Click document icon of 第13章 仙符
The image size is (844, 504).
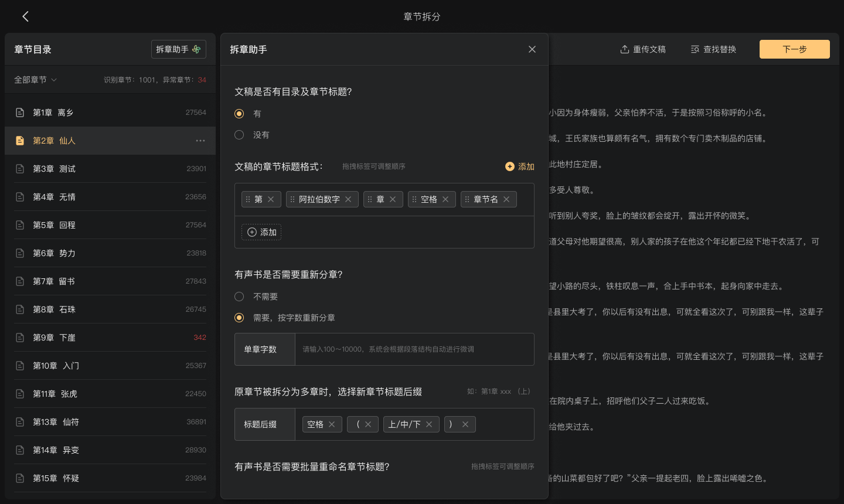tap(20, 422)
